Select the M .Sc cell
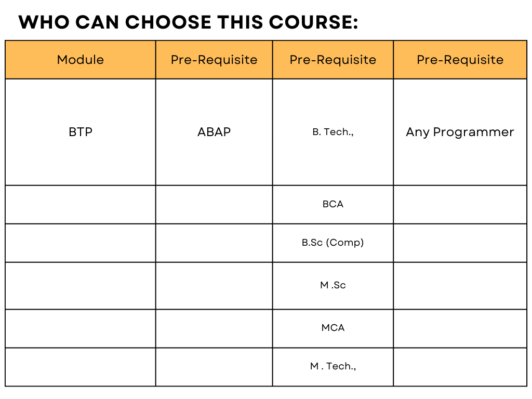Image resolution: width=532 pixels, height=399 pixels. point(333,285)
